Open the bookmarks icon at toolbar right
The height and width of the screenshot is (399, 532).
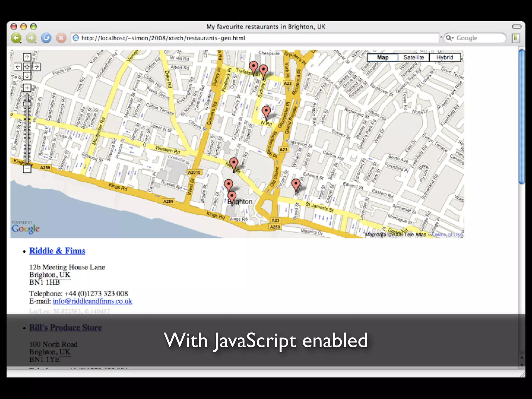pyautogui.click(x=515, y=38)
